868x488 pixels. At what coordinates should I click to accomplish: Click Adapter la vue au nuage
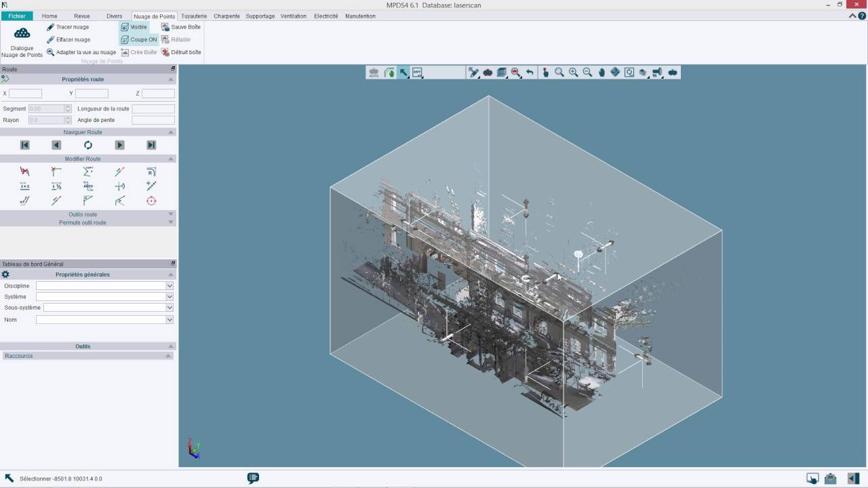tap(81, 52)
